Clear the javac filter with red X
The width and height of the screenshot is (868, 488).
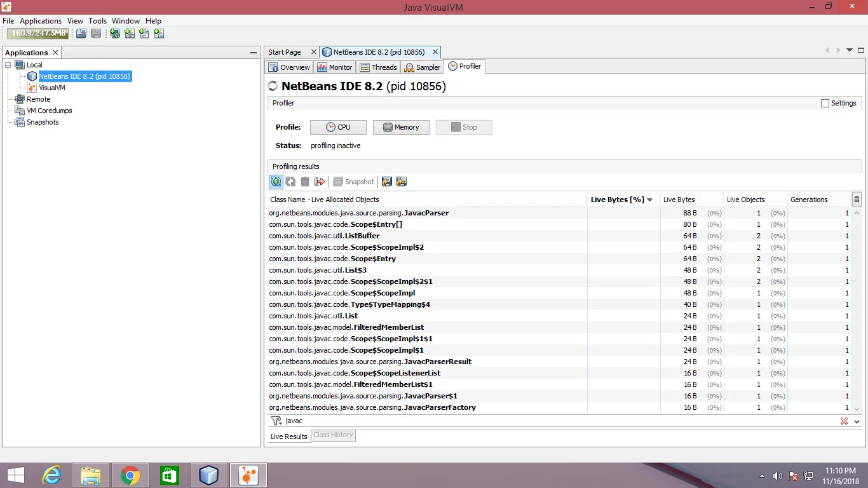point(844,421)
